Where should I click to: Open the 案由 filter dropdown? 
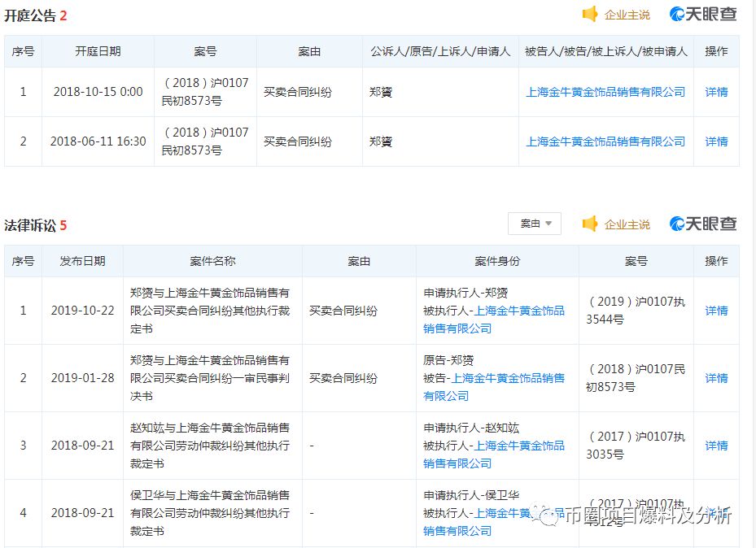tap(535, 224)
